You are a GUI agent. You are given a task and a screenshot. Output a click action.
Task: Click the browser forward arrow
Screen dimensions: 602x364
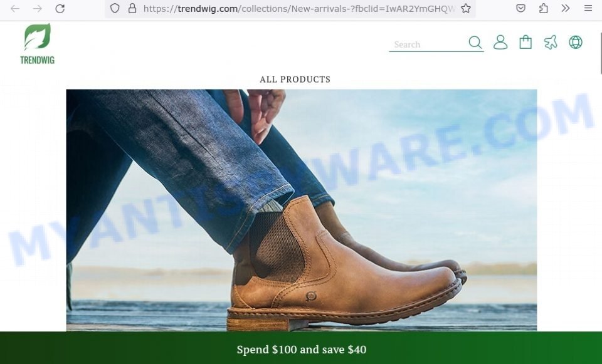point(37,8)
